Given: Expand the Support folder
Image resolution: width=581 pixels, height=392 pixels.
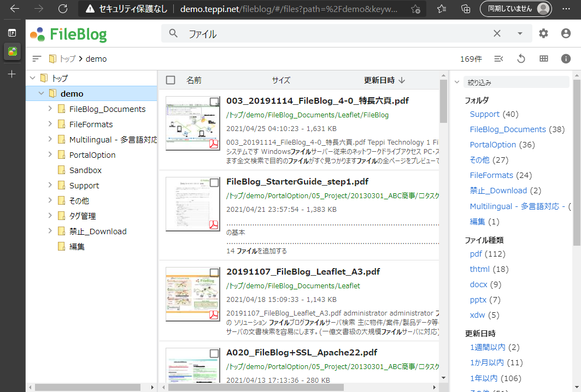Looking at the screenshot, I should click(x=50, y=185).
